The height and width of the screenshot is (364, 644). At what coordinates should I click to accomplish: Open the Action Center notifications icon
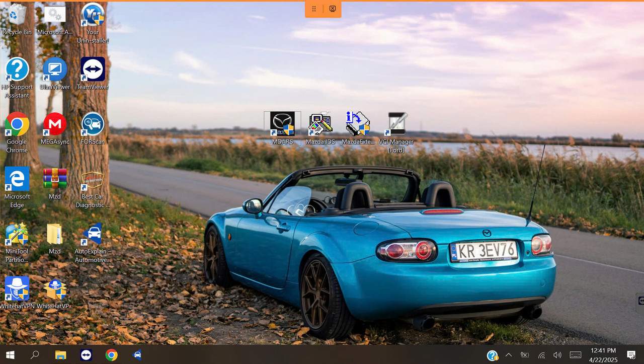(x=631, y=355)
